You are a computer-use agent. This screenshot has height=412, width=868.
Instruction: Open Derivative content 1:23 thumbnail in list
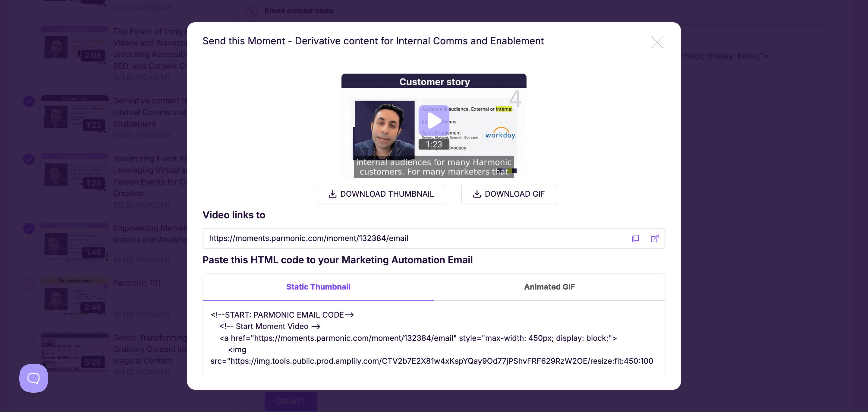coord(74,115)
